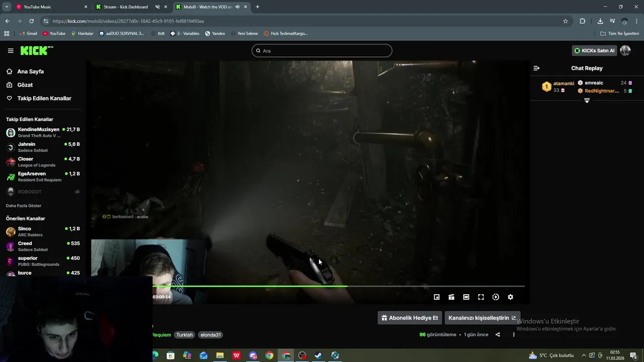Image resolution: width=644 pixels, height=362 pixels.
Task: Open Takip Edilen Kanallar page
Action: pyautogui.click(x=44, y=99)
